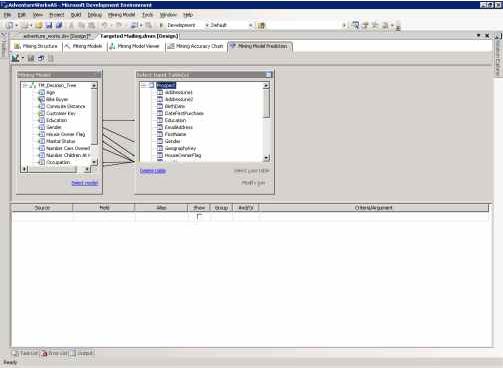Open the File menu
Viewport: 503px width, 369px height.
tap(7, 15)
